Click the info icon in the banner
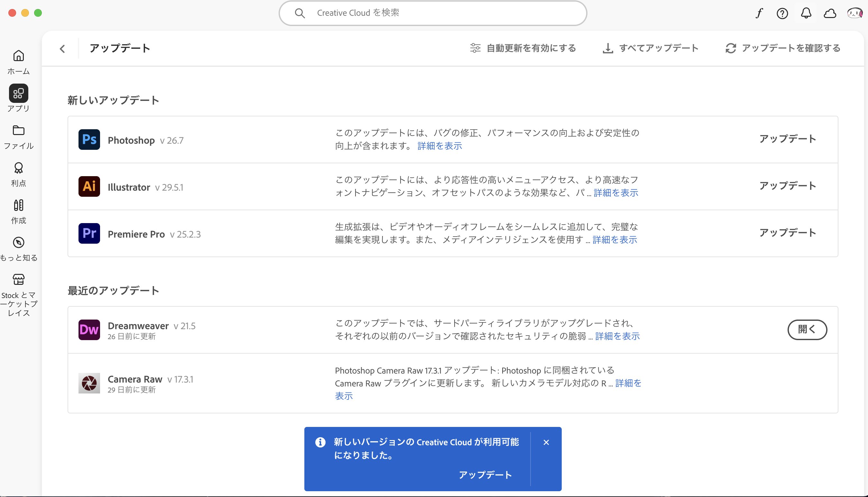This screenshot has width=868, height=497. 320,442
